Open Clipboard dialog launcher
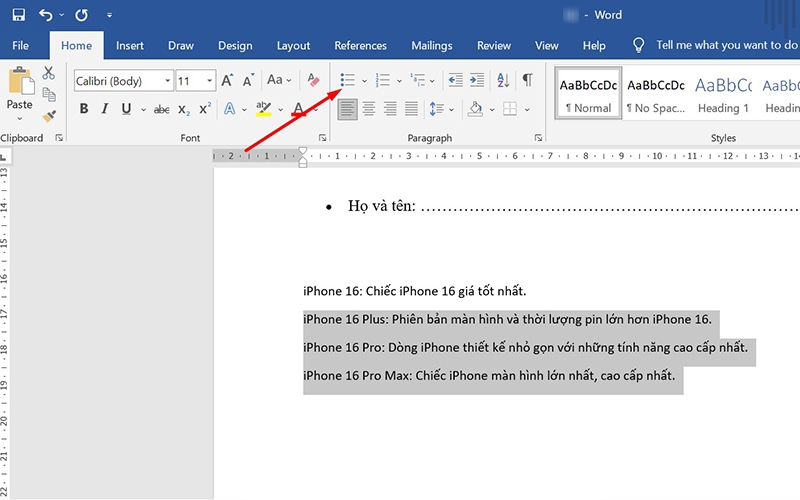Image resolution: width=800 pixels, height=500 pixels. 59,138
